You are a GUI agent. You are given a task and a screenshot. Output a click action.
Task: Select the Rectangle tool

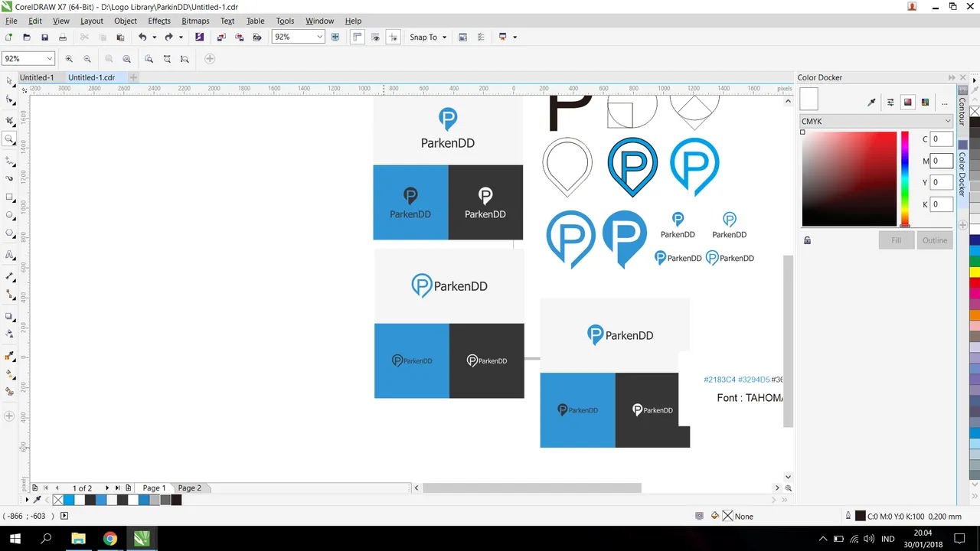[9, 197]
